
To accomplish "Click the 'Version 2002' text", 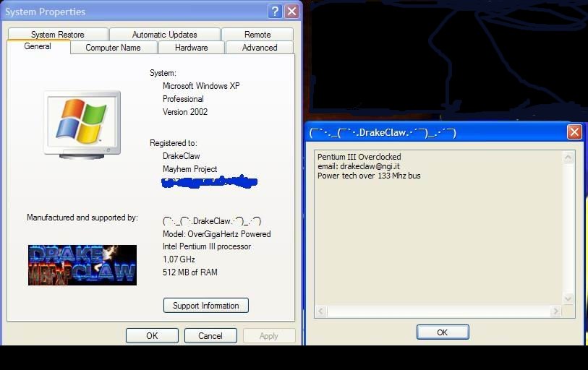I will [x=185, y=112].
